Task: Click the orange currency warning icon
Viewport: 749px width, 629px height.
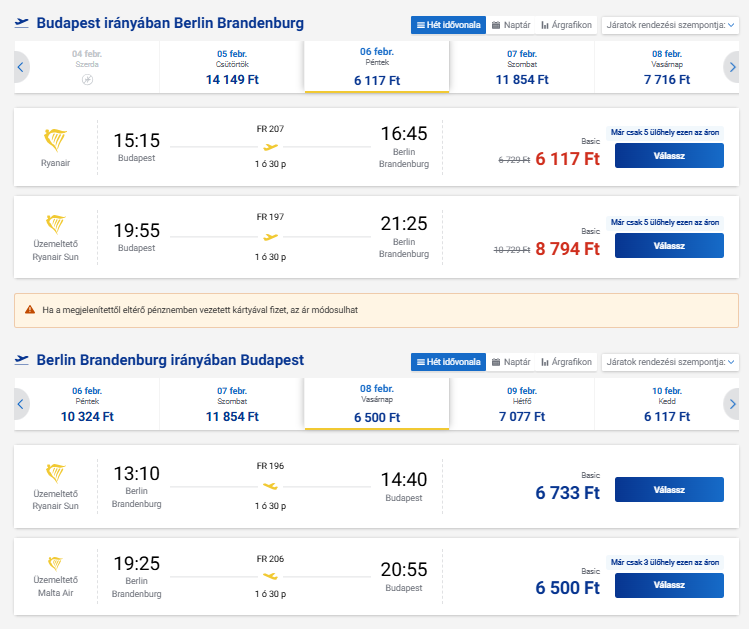Action: (x=30, y=310)
